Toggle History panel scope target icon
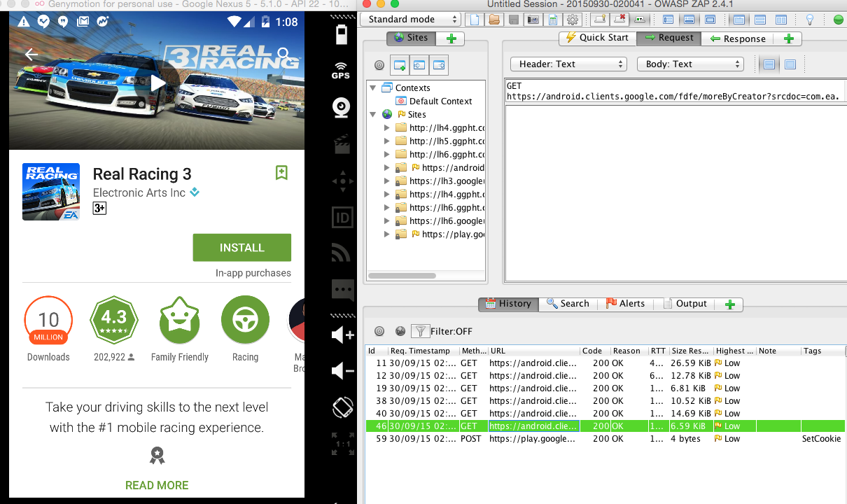Image resolution: width=847 pixels, height=504 pixels. 379,331
